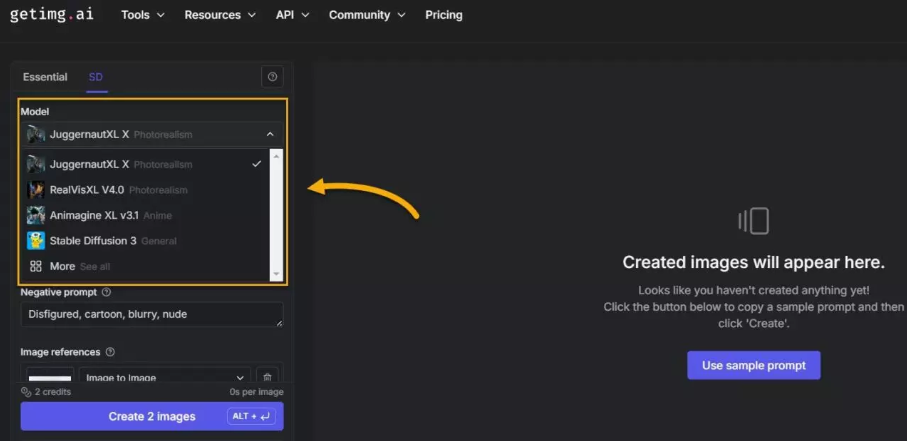Choose Stable Diffusion 3 General model

pyautogui.click(x=145, y=241)
